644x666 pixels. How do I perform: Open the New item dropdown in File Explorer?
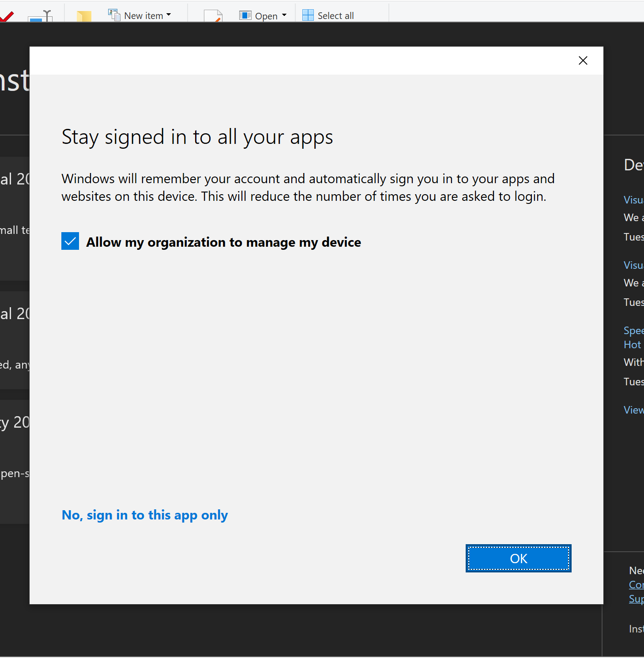click(169, 15)
